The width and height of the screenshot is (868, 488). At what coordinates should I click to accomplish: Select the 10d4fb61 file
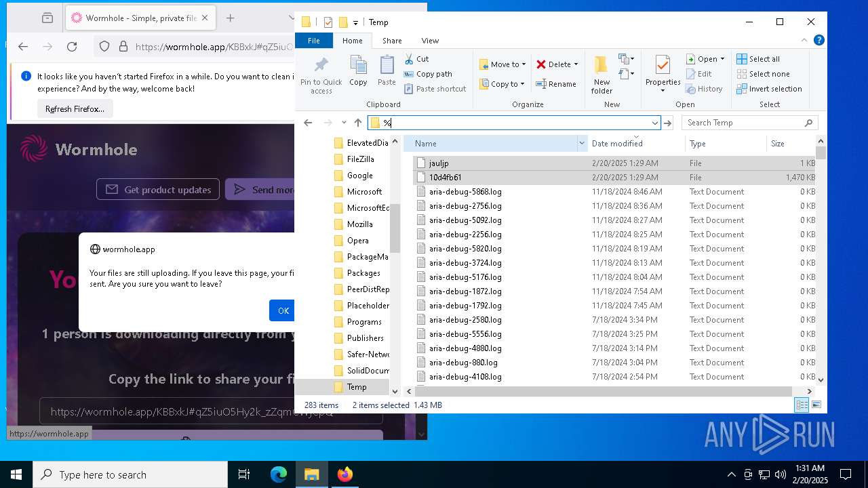(614, 178)
